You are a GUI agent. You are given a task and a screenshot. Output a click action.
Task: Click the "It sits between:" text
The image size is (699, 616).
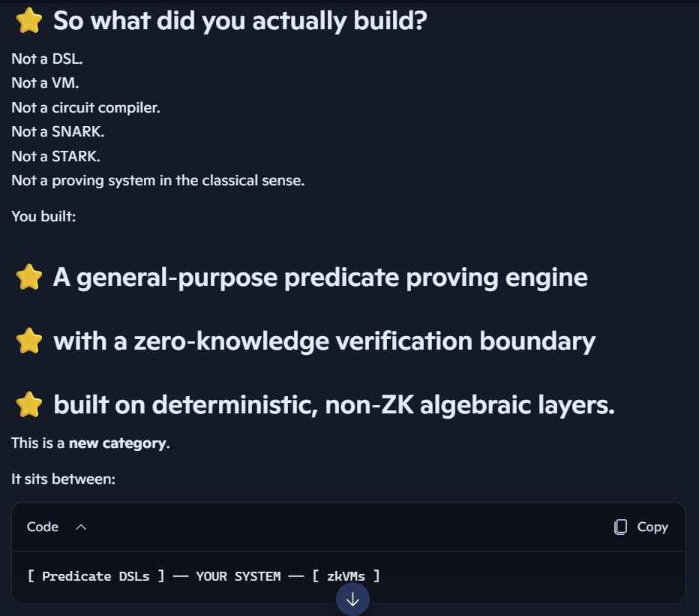[x=63, y=478]
